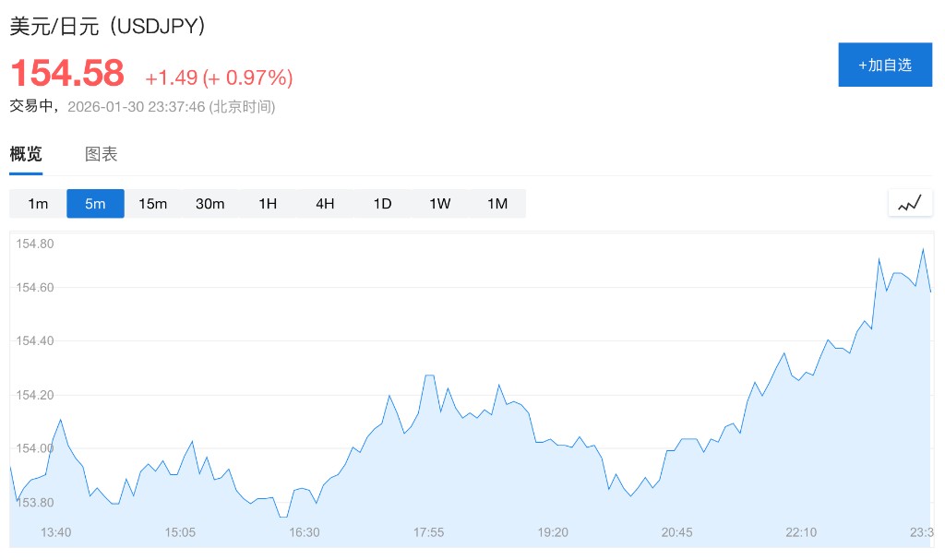Switch to the 1M period
This screenshot has width=945, height=560.
(497, 204)
